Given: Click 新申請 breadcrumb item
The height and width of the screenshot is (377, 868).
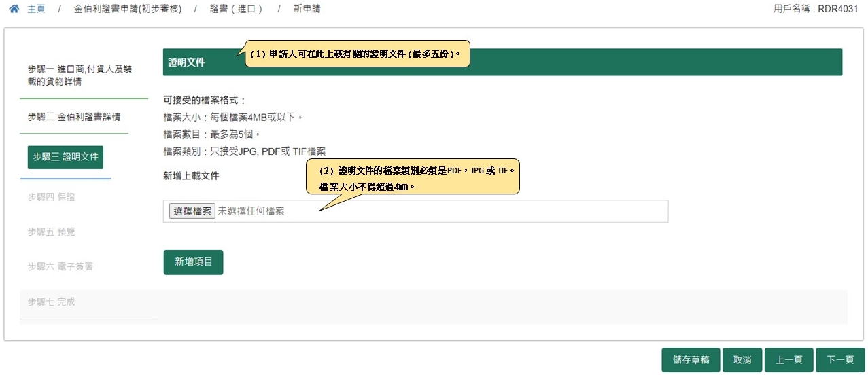Looking at the screenshot, I should (307, 10).
